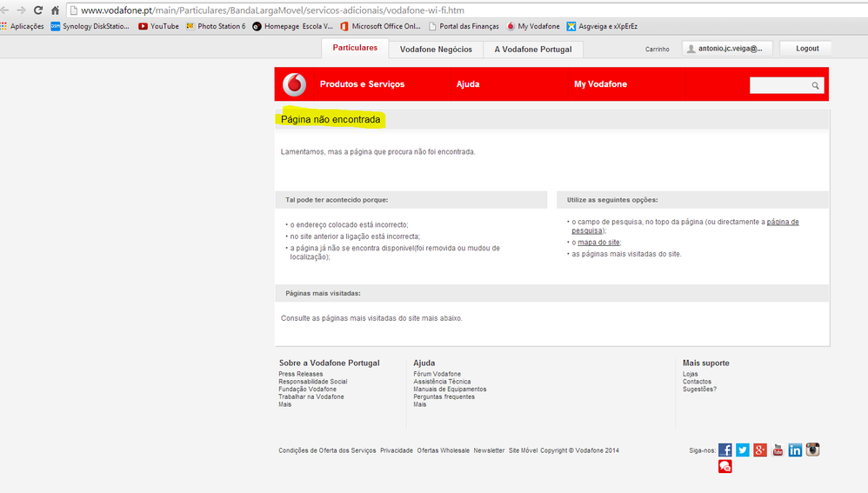Open the Fórum Vodafone footer link
868x493 pixels.
tap(437, 374)
